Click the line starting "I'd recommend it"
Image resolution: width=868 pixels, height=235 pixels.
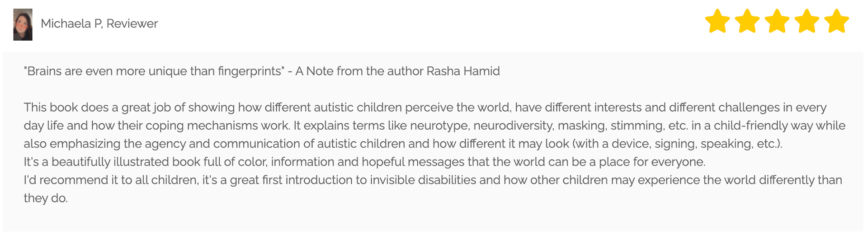coord(433,180)
